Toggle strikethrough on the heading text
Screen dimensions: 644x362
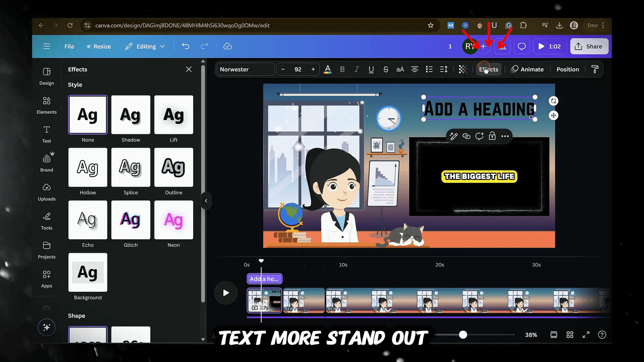tap(386, 69)
